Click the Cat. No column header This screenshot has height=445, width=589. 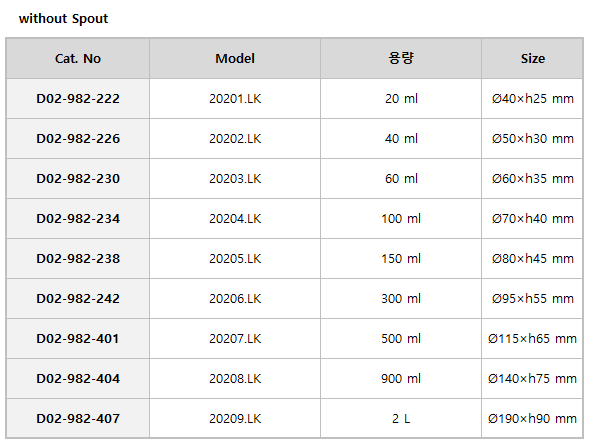(78, 59)
